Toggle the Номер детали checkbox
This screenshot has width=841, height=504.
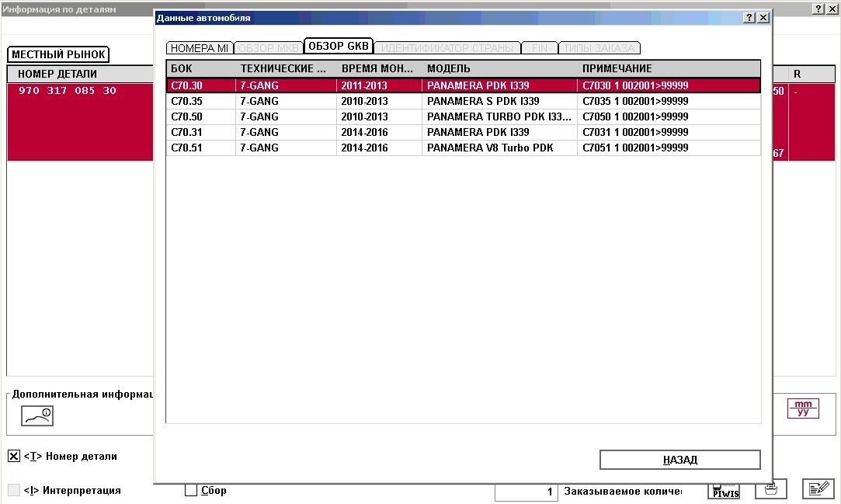pos(14,457)
